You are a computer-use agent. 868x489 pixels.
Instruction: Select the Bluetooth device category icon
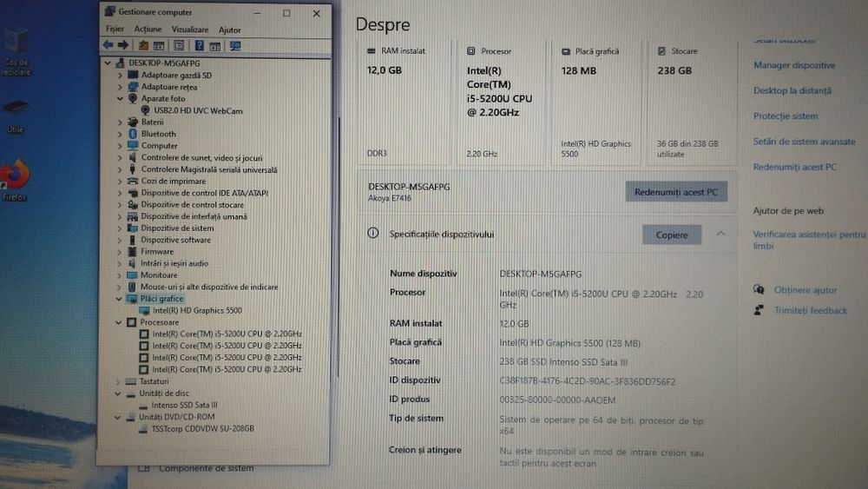(133, 134)
